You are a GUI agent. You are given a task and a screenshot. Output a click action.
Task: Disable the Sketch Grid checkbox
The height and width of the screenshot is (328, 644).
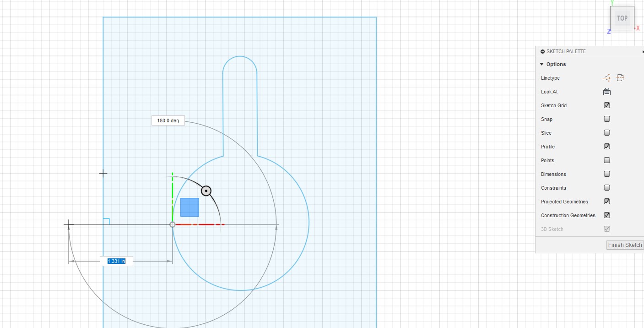607,105
